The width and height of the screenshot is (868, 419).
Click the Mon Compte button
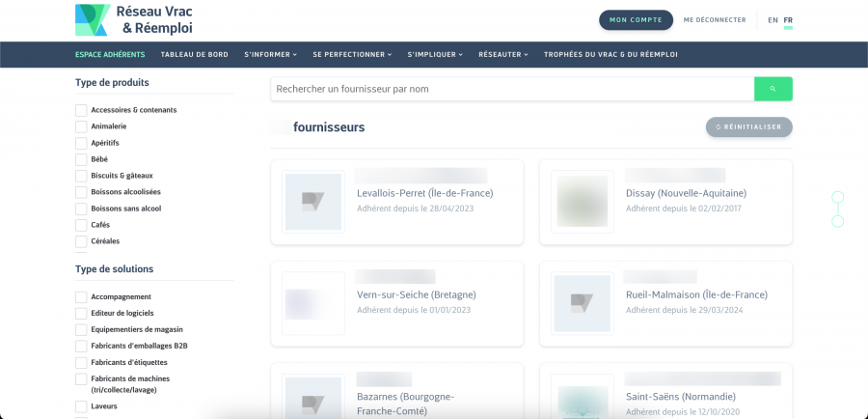[x=637, y=20]
